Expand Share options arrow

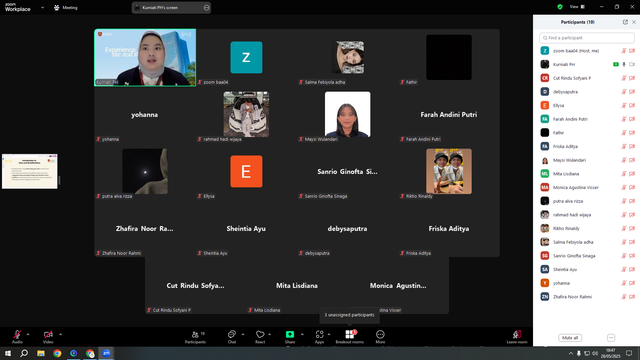coord(302,334)
